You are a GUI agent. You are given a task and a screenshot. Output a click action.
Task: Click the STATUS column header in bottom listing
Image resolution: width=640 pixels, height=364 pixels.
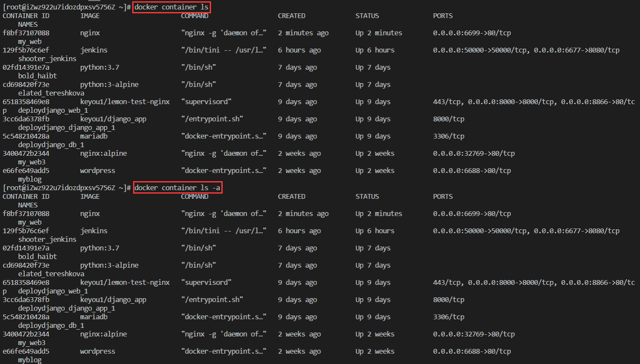click(367, 197)
